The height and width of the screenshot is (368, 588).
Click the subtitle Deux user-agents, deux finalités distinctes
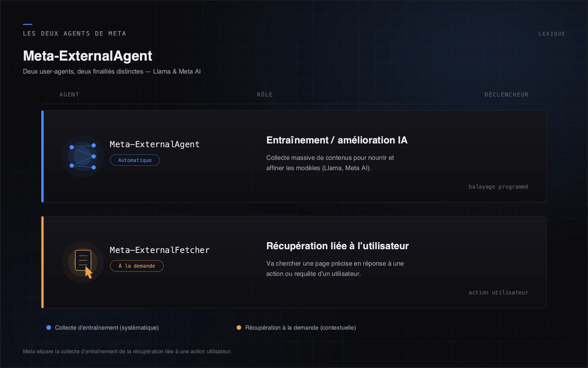(x=112, y=72)
